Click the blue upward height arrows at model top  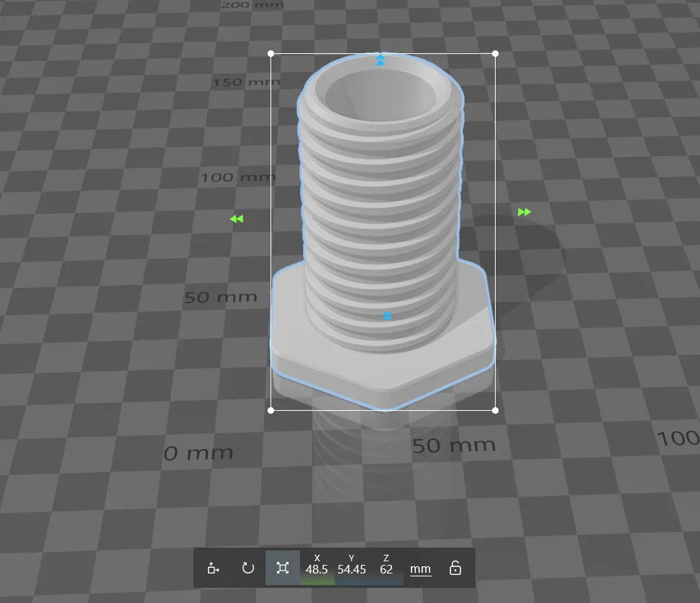(x=380, y=60)
